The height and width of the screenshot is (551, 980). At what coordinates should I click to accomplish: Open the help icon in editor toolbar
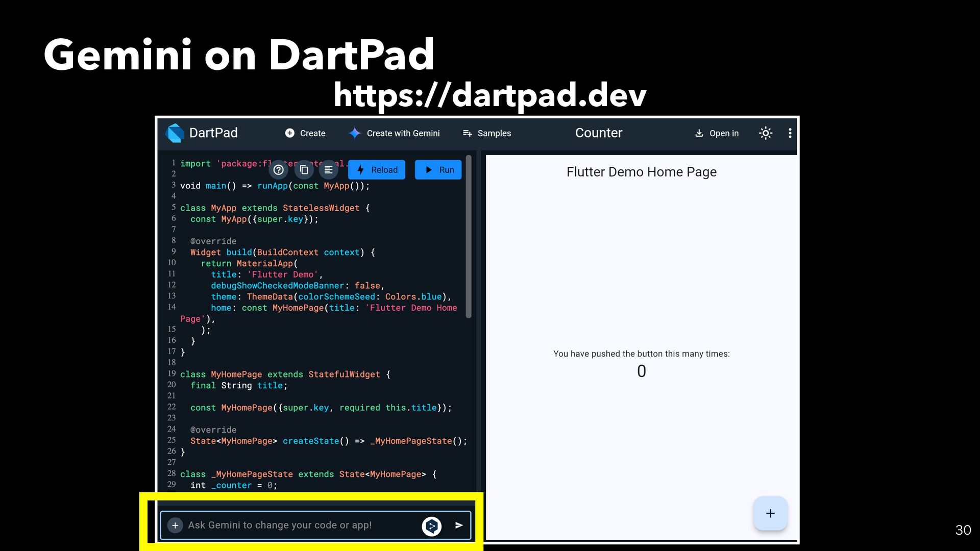tap(278, 170)
